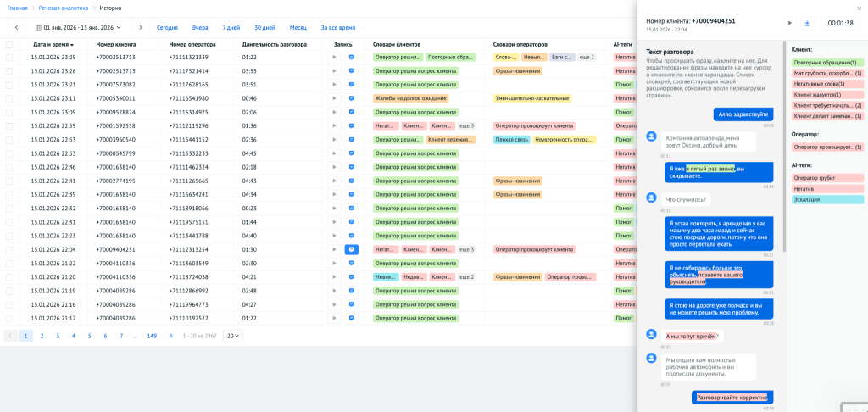Select the 'За все время' period filter
This screenshot has height=412, width=868.
[337, 27]
